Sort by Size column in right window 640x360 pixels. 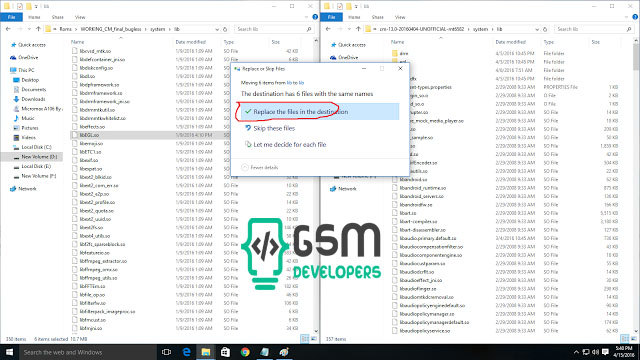point(596,42)
